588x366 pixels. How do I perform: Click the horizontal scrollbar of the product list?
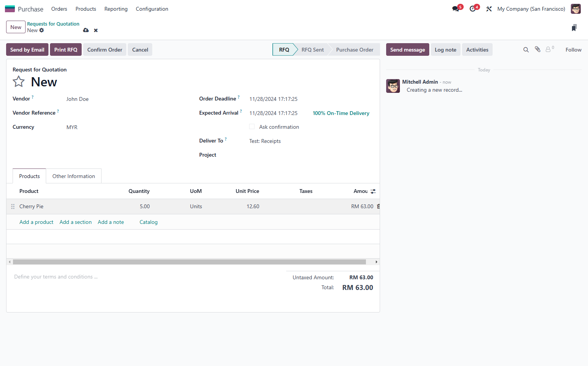(189, 262)
